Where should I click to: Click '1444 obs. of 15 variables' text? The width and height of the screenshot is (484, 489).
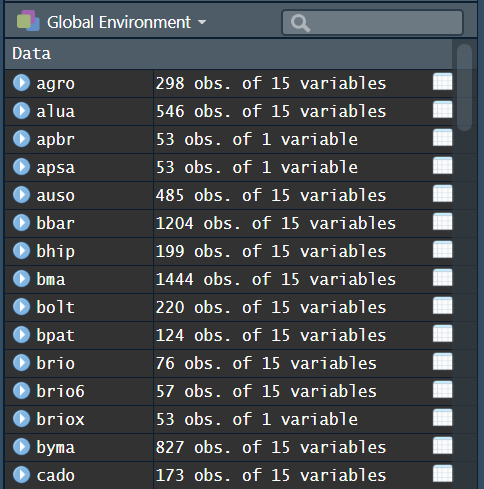click(x=276, y=279)
